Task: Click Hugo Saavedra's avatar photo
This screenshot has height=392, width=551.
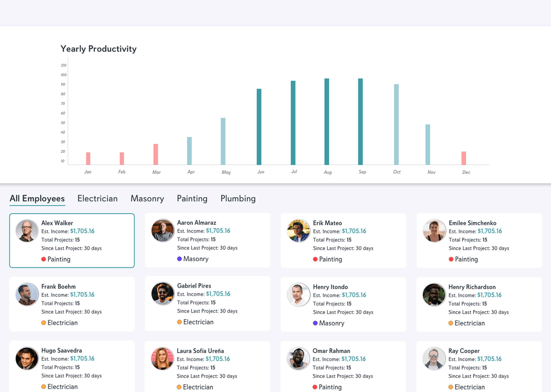Action: pyautogui.click(x=27, y=358)
